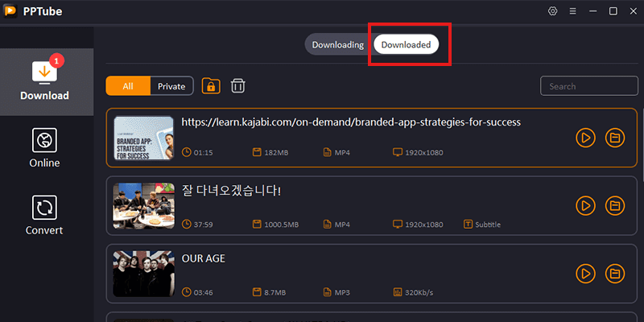Viewport: 644px width, 322px height.
Task: Open the settings gear icon
Action: tap(552, 11)
